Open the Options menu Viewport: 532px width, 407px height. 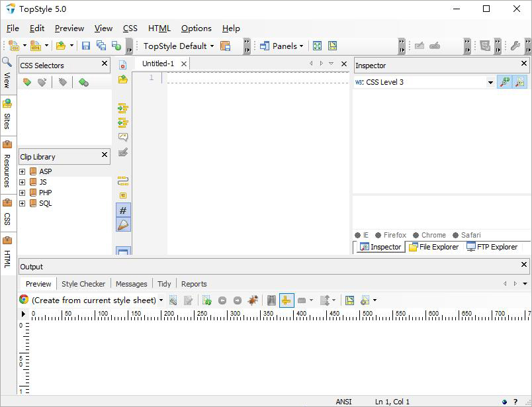coord(196,28)
